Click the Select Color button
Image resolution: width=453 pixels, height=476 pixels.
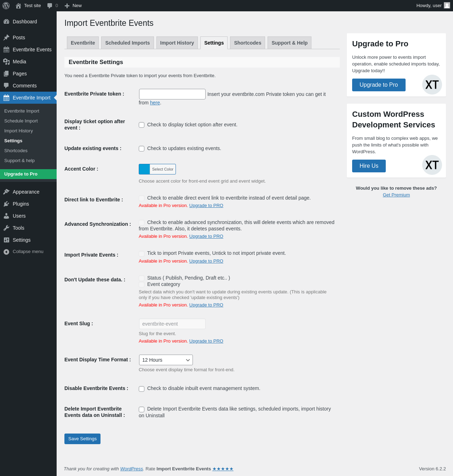[x=163, y=169]
